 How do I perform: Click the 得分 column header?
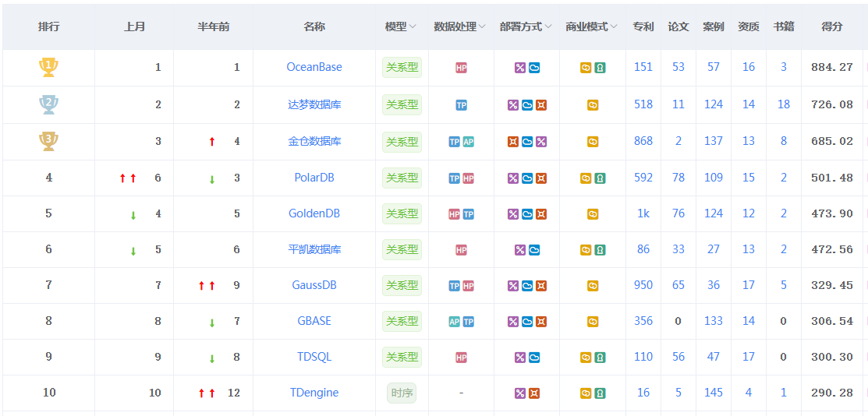click(832, 26)
